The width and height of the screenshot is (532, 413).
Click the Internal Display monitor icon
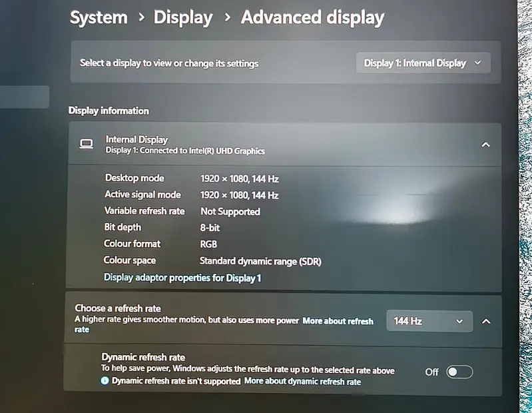[x=86, y=144]
